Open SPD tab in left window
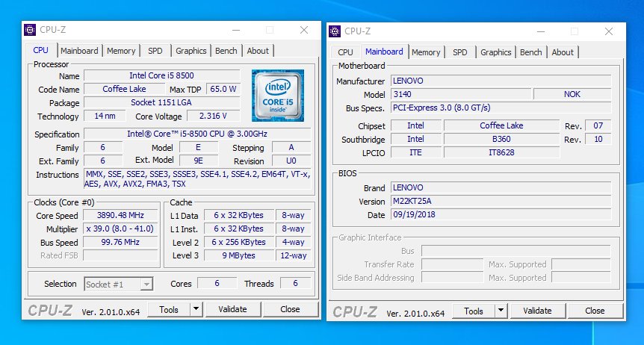The width and height of the screenshot is (644, 345). (x=155, y=51)
